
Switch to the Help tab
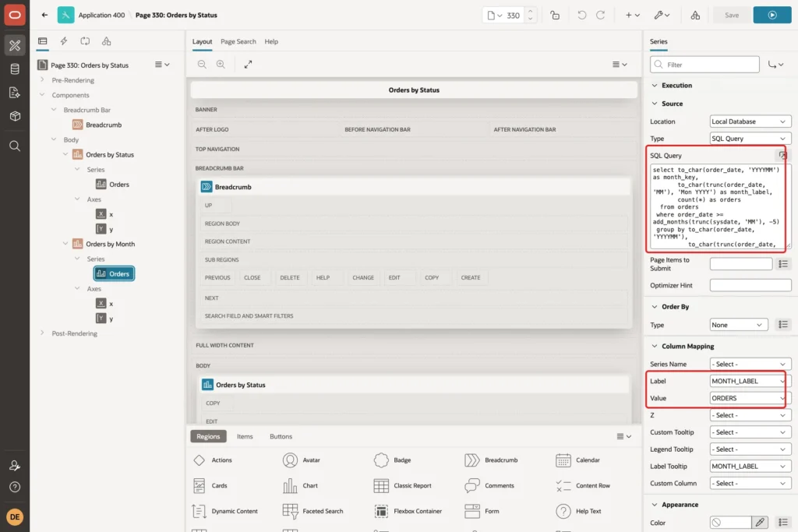[x=271, y=42]
